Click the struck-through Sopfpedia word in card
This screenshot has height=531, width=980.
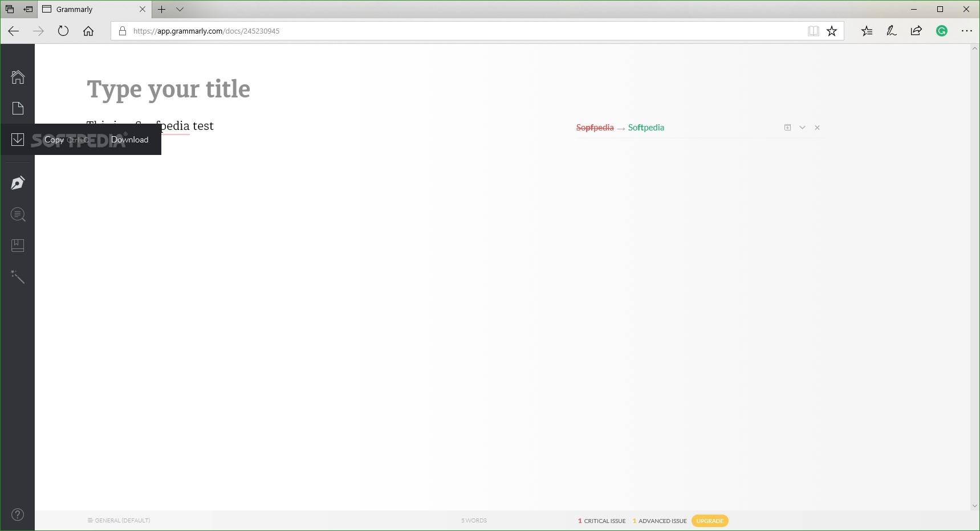click(x=595, y=128)
